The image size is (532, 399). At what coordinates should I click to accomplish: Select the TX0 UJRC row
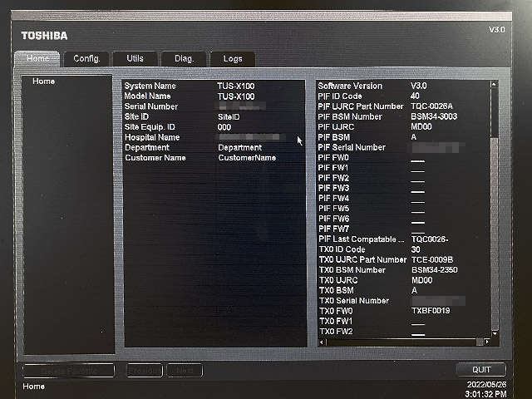[x=404, y=280]
